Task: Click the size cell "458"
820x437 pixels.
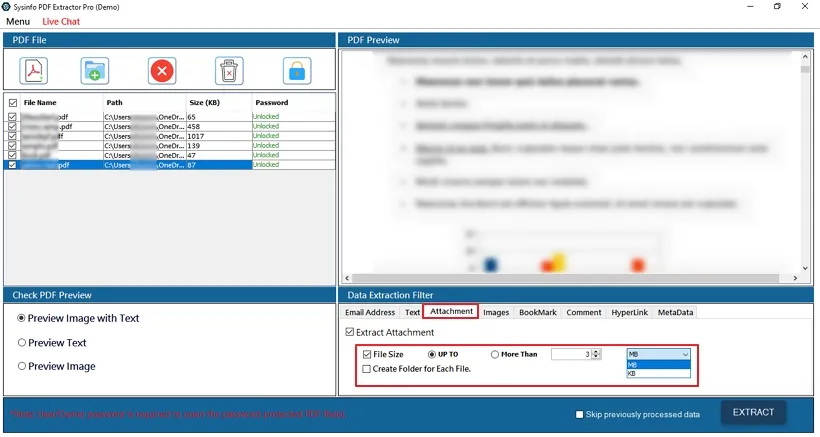Action: [x=219, y=126]
